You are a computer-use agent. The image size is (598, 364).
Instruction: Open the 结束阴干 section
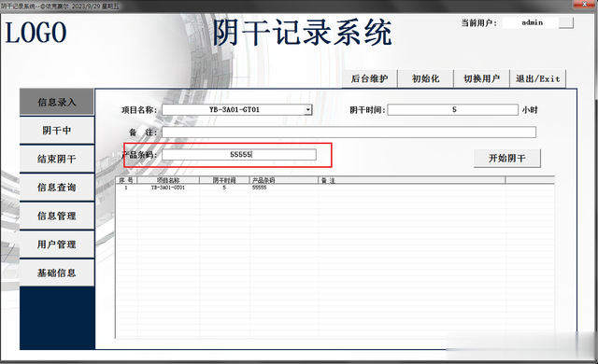click(56, 159)
